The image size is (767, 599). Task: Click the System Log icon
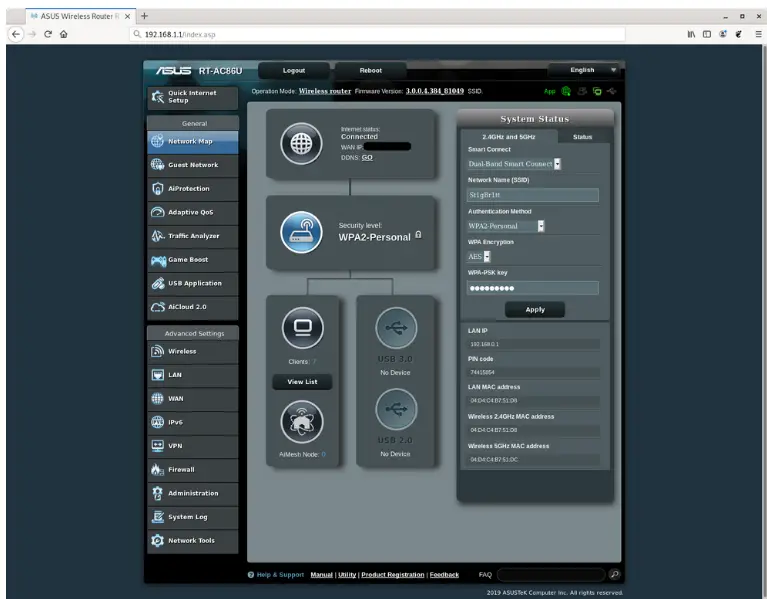tap(158, 517)
